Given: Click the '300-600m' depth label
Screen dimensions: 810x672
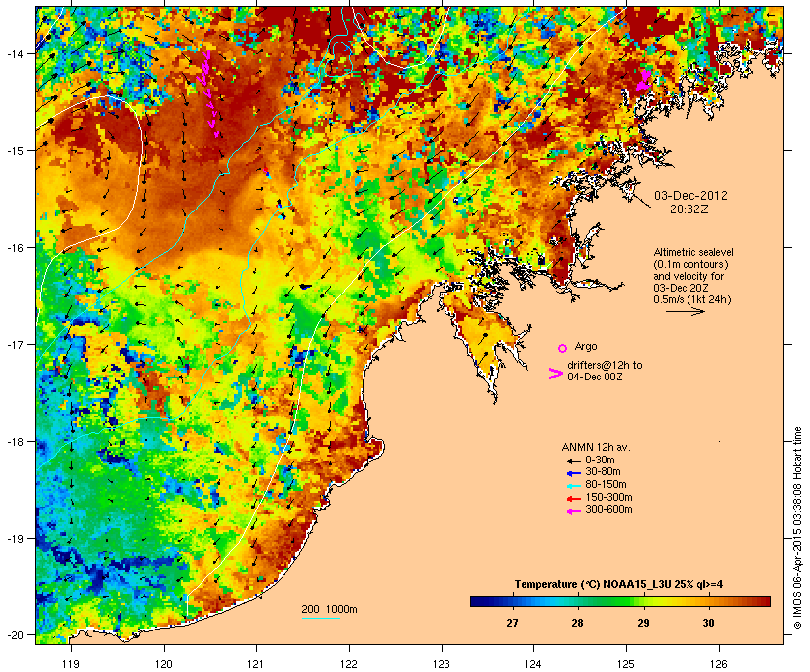Looking at the screenshot, I should coord(608,510).
